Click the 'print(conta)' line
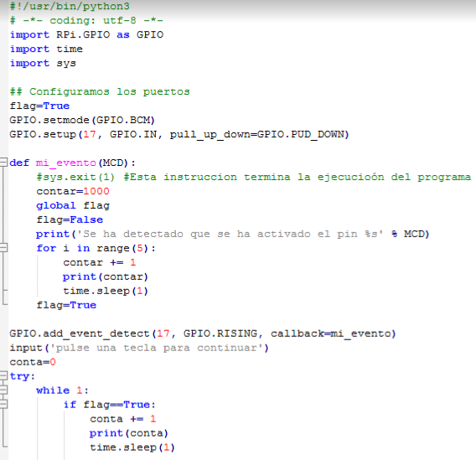 (129, 433)
